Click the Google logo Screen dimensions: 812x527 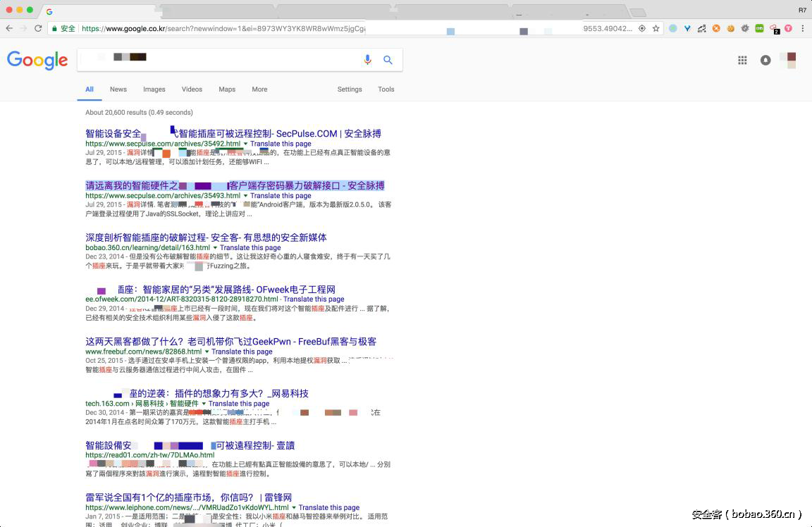coord(37,60)
